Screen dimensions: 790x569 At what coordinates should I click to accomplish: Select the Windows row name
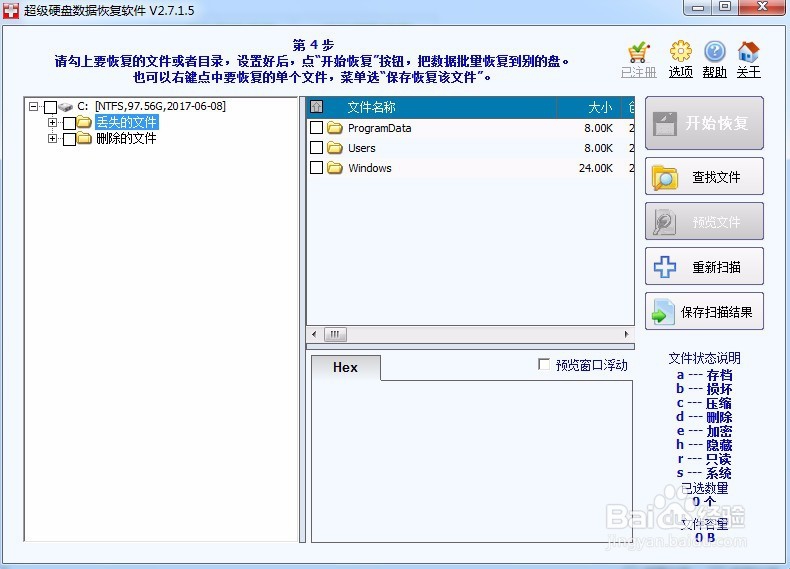tap(370, 168)
